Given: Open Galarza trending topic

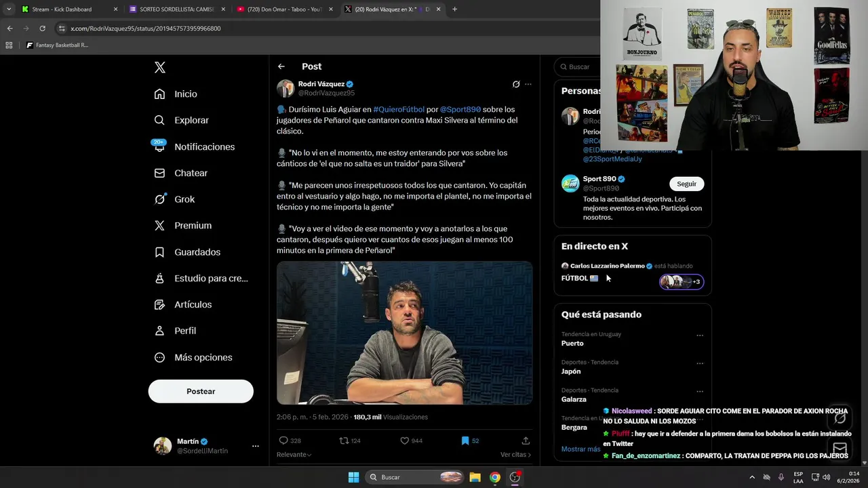Looking at the screenshot, I should [574, 399].
